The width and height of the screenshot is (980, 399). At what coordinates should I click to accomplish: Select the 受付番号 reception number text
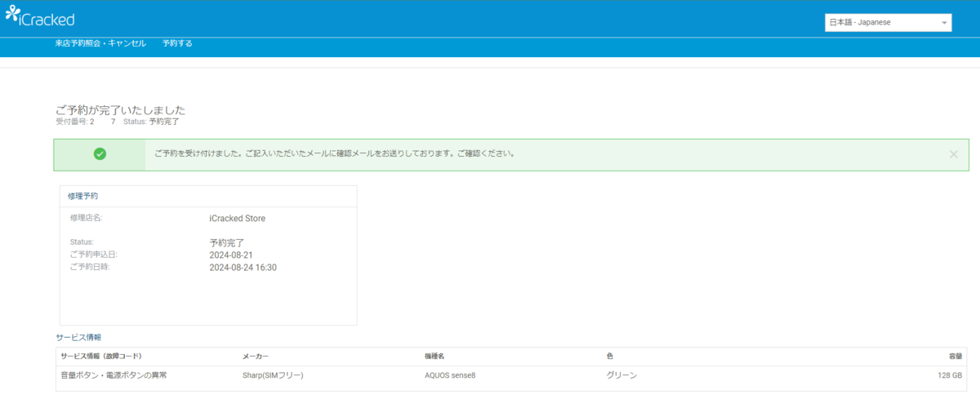[x=85, y=122]
